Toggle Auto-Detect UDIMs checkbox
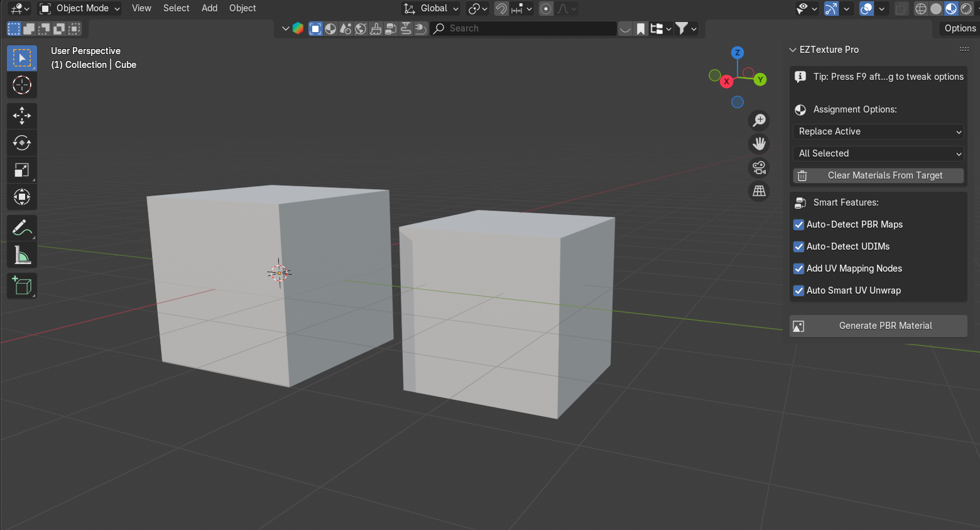Image resolution: width=980 pixels, height=530 pixels. 799,246
